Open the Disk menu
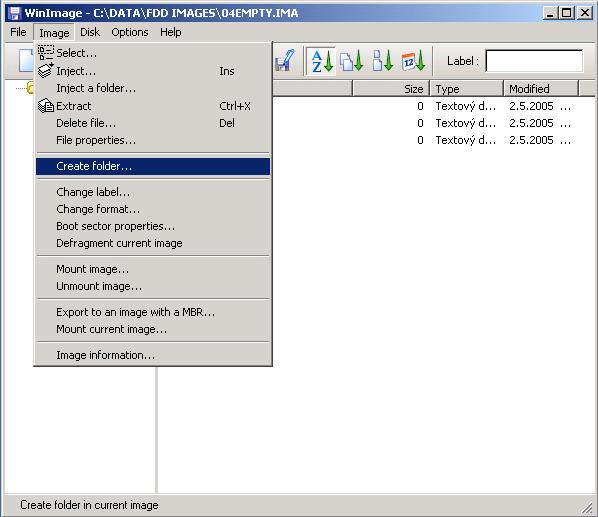The image size is (598, 517). [90, 32]
